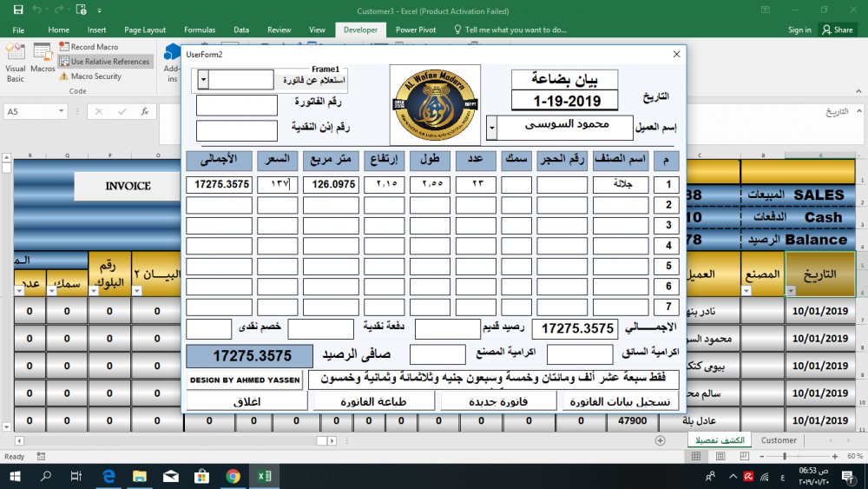Viewport: 868px width, 489px height.
Task: Open the invoice inquiry combo box dropdown
Action: [203, 80]
